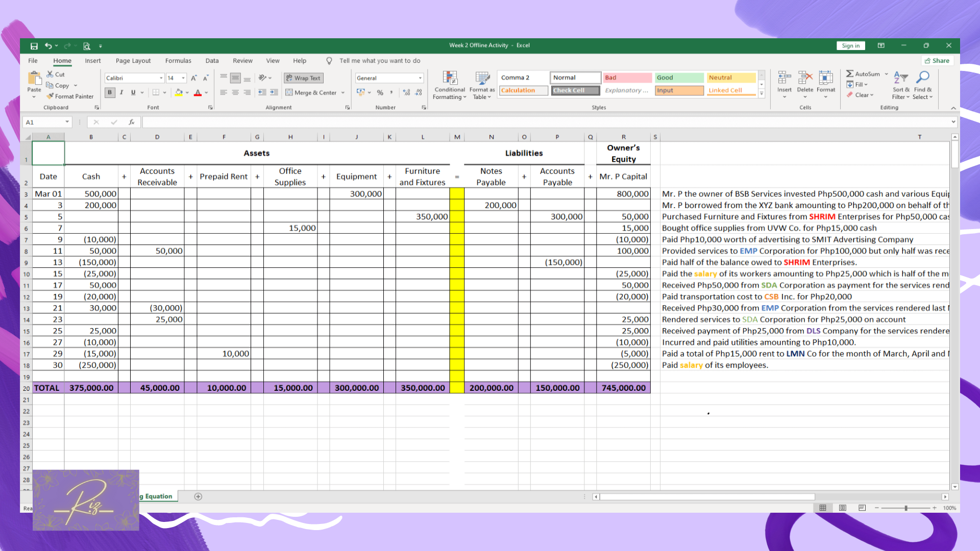The image size is (980, 551).
Task: Click the Print Preview quick access icon
Action: coord(87,46)
